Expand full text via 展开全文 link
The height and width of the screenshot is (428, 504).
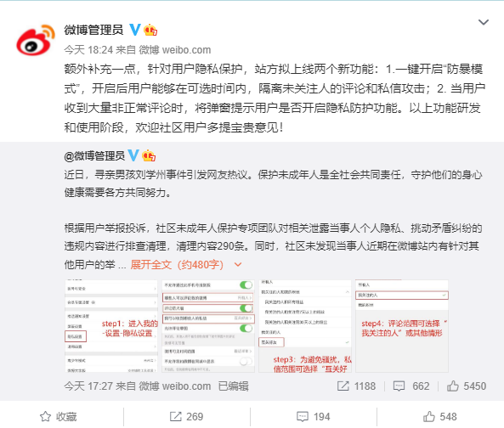pyautogui.click(x=150, y=265)
